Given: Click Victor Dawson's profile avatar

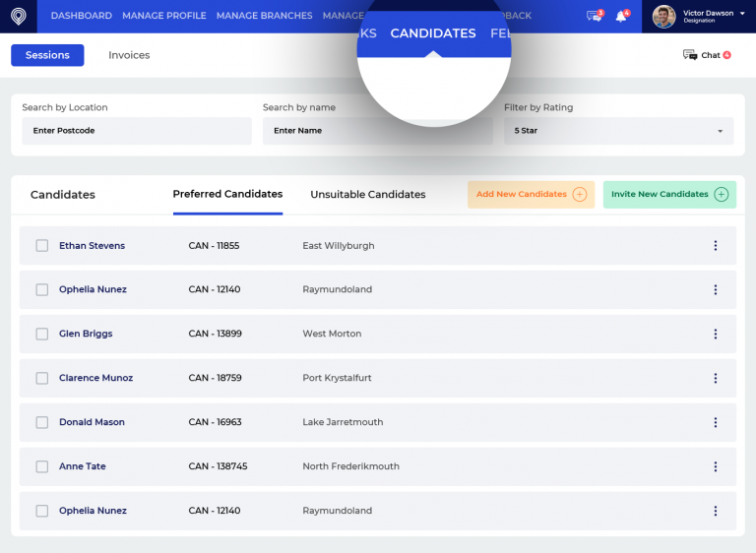Looking at the screenshot, I should (x=664, y=16).
